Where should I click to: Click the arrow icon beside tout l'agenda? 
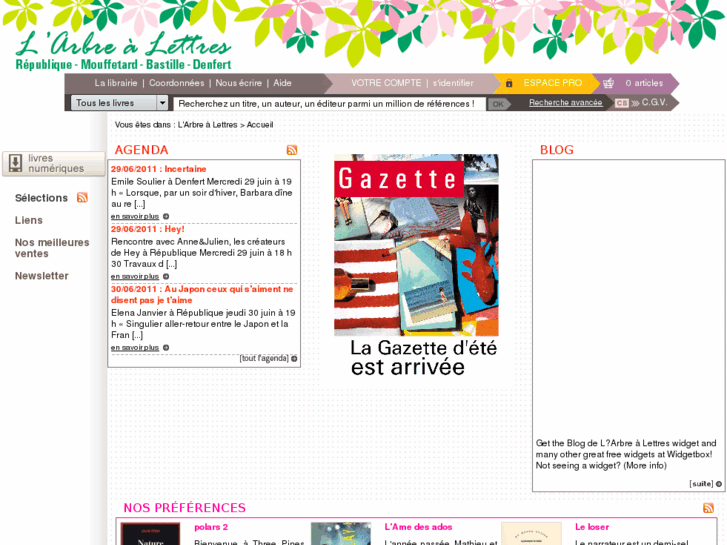pyautogui.click(x=294, y=359)
